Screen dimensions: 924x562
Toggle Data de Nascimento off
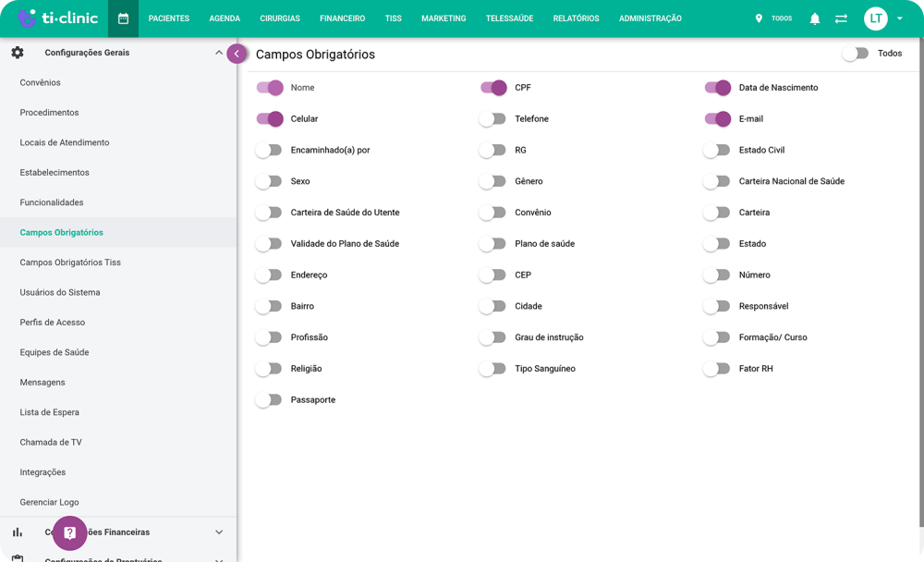(x=718, y=88)
